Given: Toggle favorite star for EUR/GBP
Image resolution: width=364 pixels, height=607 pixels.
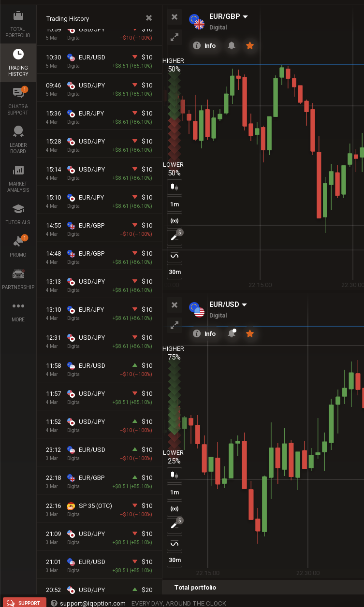Looking at the screenshot, I should point(250,45).
